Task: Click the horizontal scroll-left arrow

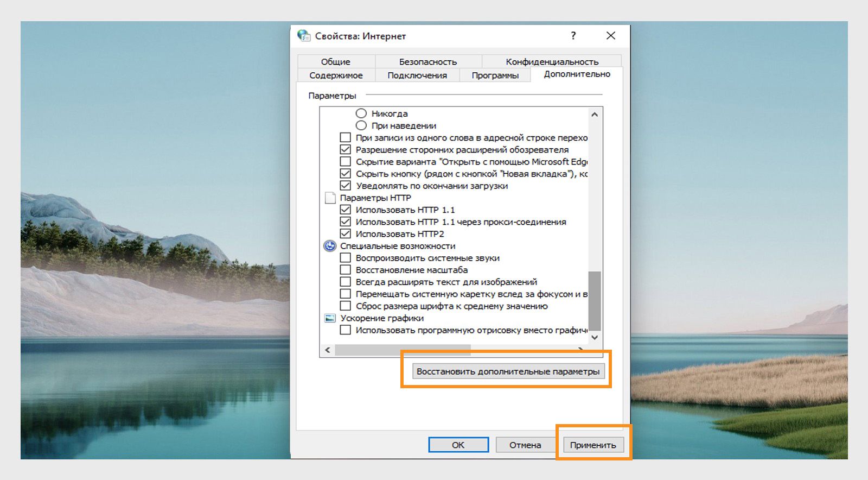Action: point(327,350)
